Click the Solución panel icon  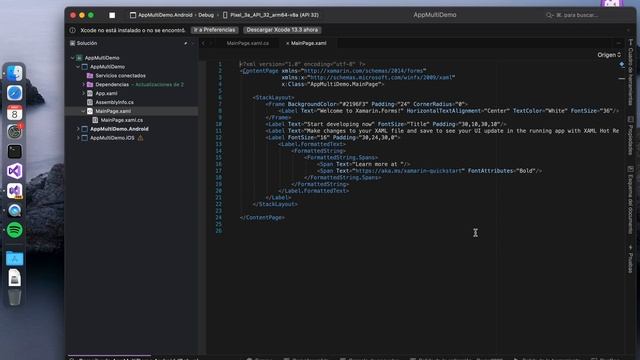click(x=72, y=43)
